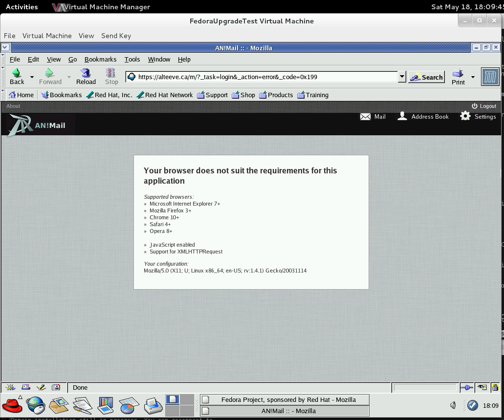Click the Address Book component icon in status bar
This screenshot has width=504, height=420.
[56, 387]
